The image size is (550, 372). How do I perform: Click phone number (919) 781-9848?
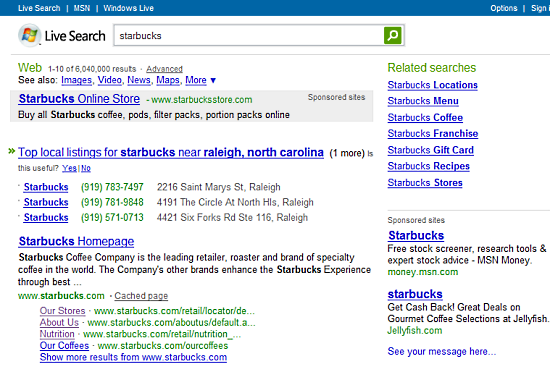pyautogui.click(x=112, y=202)
